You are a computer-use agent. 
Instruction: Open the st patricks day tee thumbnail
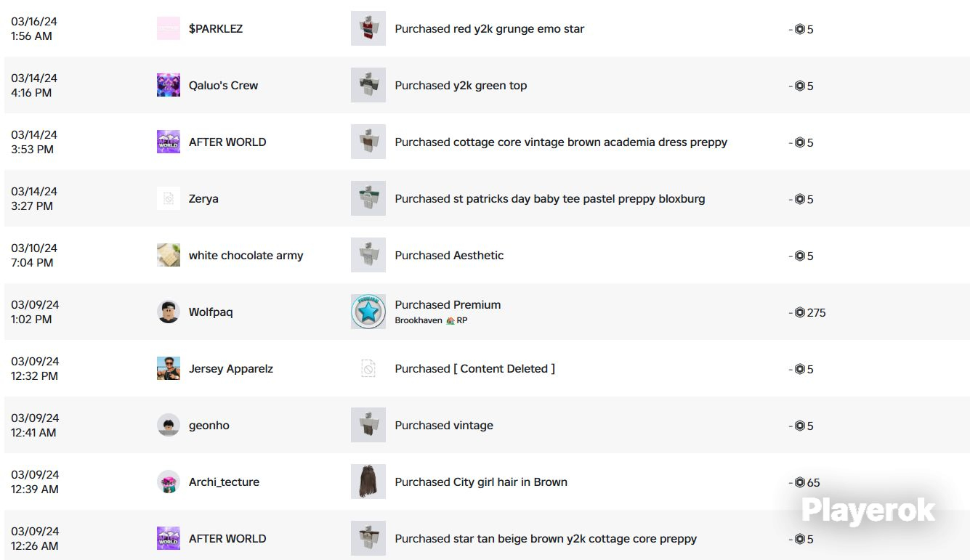[x=368, y=199]
